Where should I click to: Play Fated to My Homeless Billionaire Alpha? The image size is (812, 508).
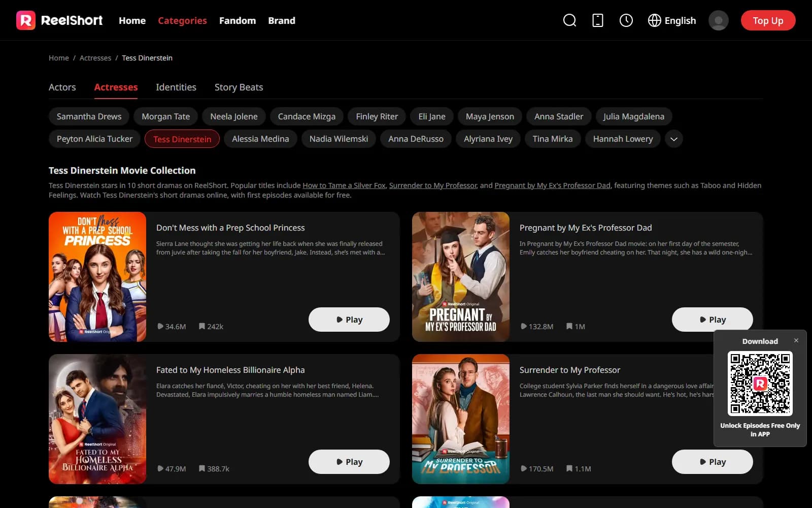[349, 462]
